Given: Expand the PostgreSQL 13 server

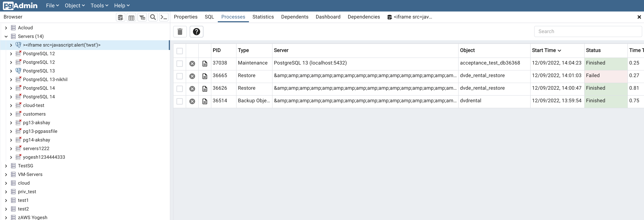Looking at the screenshot, I should (11, 71).
